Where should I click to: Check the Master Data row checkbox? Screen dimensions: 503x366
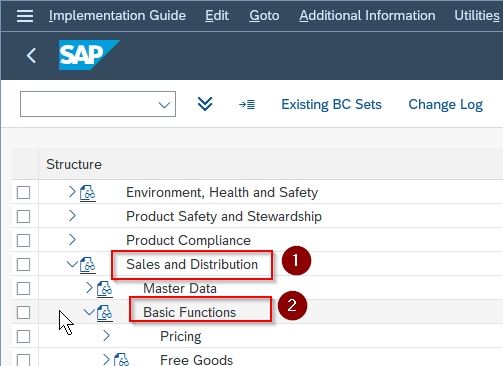pos(23,289)
